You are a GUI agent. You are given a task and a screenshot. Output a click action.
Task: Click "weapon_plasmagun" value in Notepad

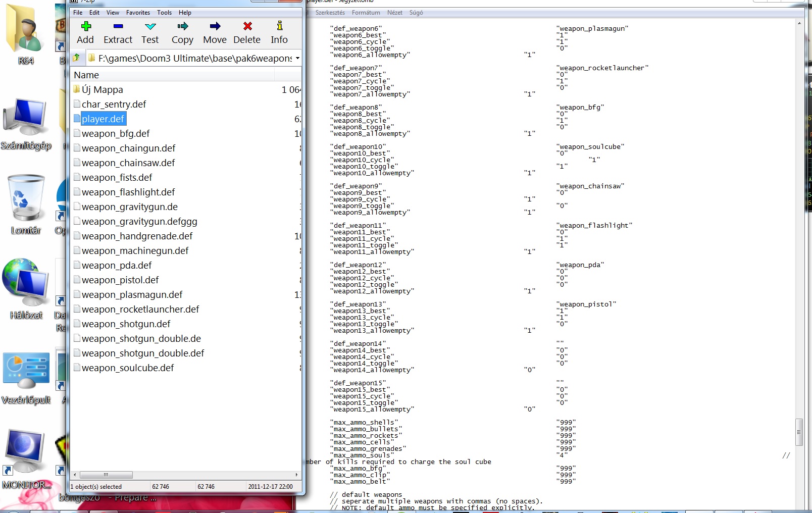(x=592, y=28)
